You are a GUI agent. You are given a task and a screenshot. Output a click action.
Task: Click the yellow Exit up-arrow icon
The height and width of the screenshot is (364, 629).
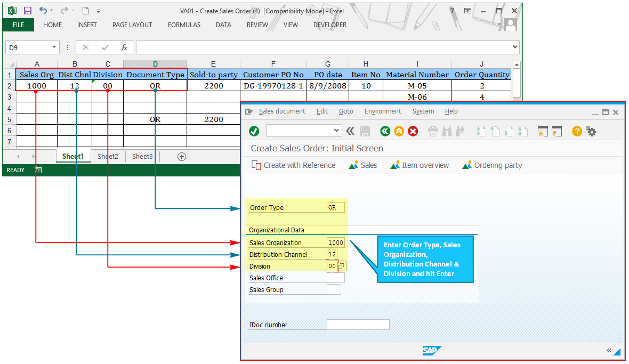pyautogui.click(x=399, y=131)
